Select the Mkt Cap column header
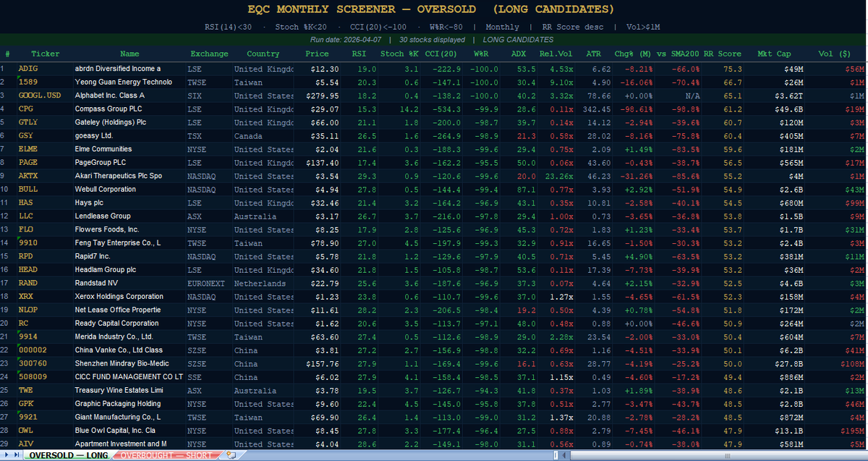The width and height of the screenshot is (868, 461). click(x=774, y=54)
